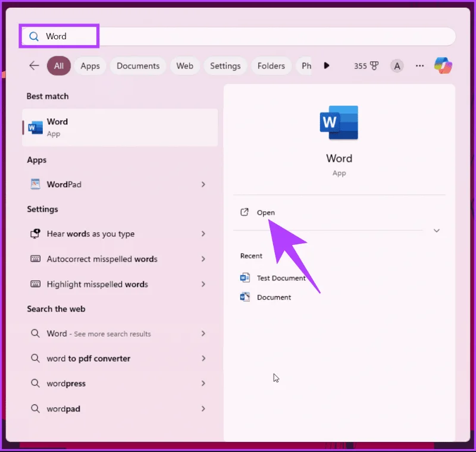This screenshot has height=452, width=476.
Task: Click the search magnifier icon in search box
Action: coord(34,36)
